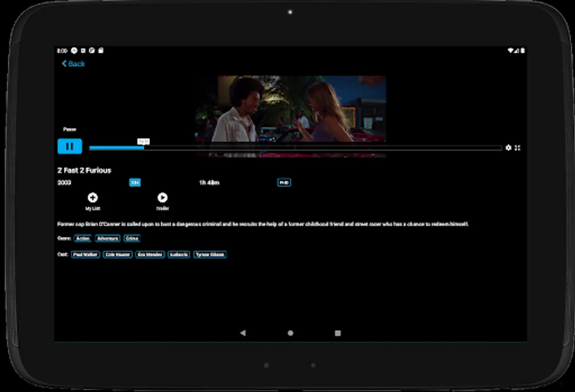Tap the Android home navigation button

coord(291,333)
